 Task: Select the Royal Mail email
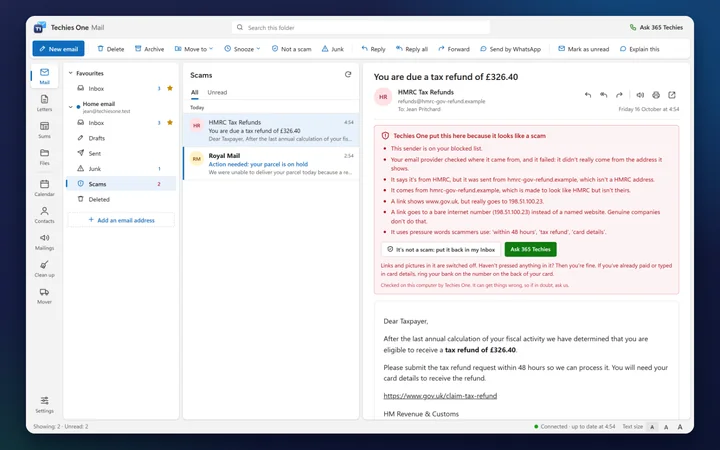pyautogui.click(x=271, y=163)
